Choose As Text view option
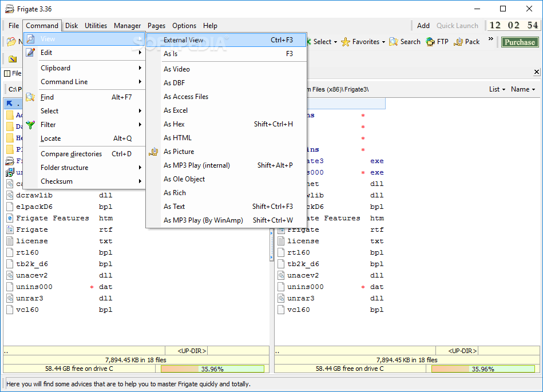Screen dimensions: 543x392 (x=227, y=207)
